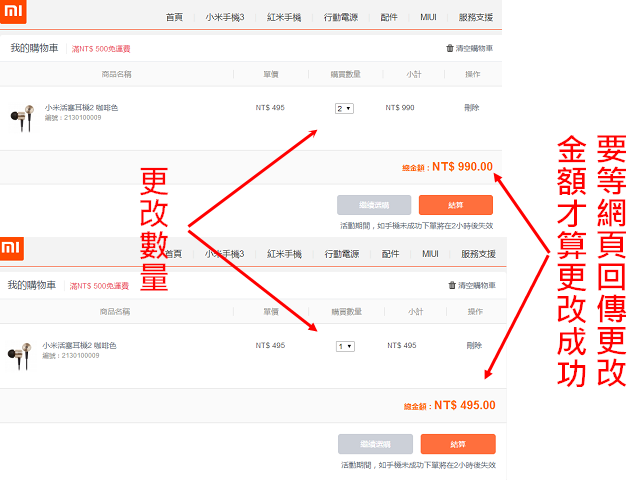
Task: Click the Mi logo above the NT$ 495.00 cart
Action: click(12, 248)
